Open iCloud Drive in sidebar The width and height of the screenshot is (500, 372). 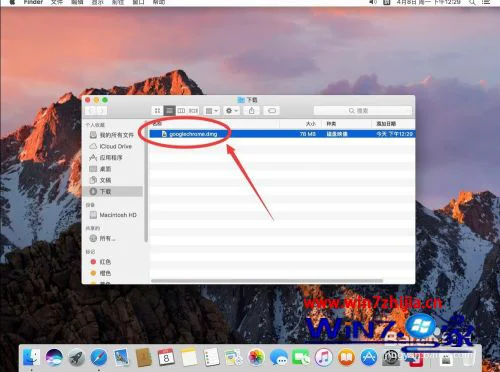pyautogui.click(x=111, y=146)
